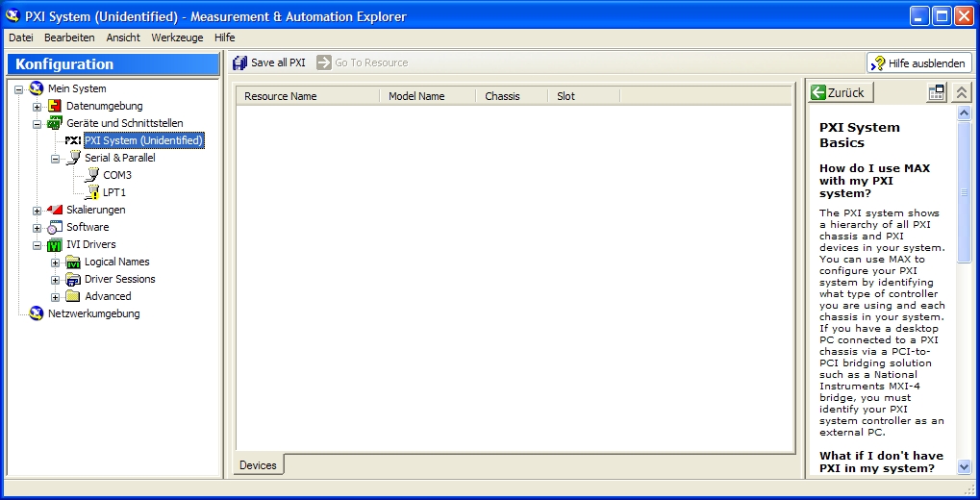This screenshot has width=980, height=500.
Task: Click the Go To Resource label
Action: click(371, 62)
